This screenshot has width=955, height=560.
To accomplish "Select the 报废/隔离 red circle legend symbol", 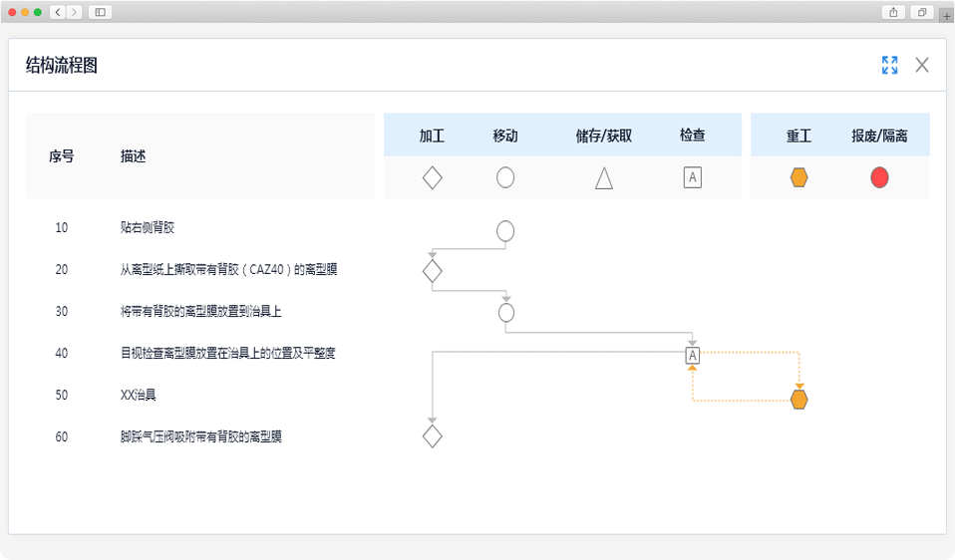I will tap(879, 177).
